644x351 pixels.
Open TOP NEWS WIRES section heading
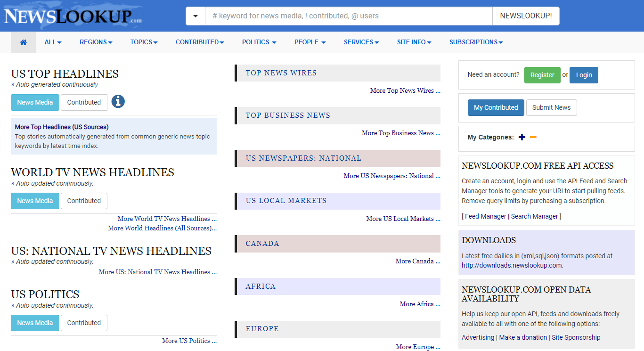tap(281, 73)
